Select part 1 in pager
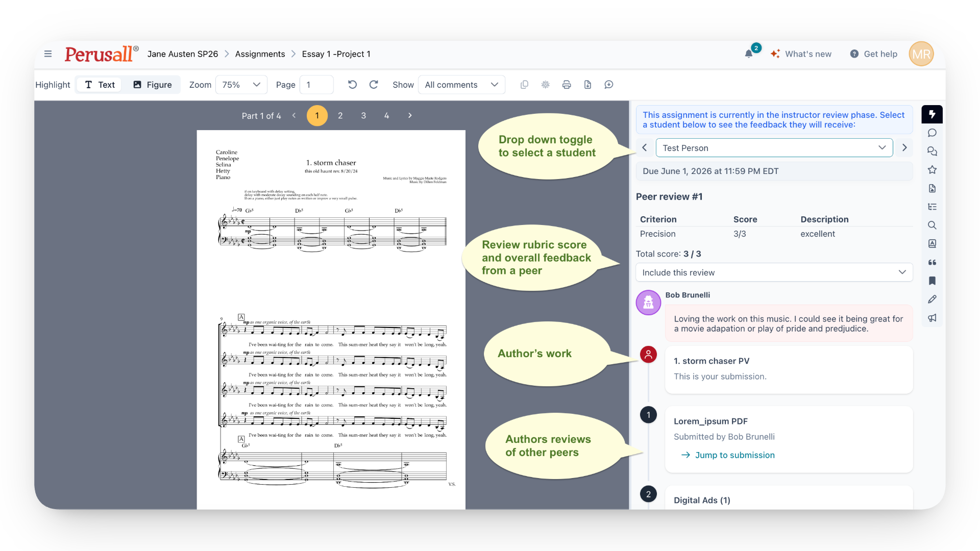 point(317,116)
